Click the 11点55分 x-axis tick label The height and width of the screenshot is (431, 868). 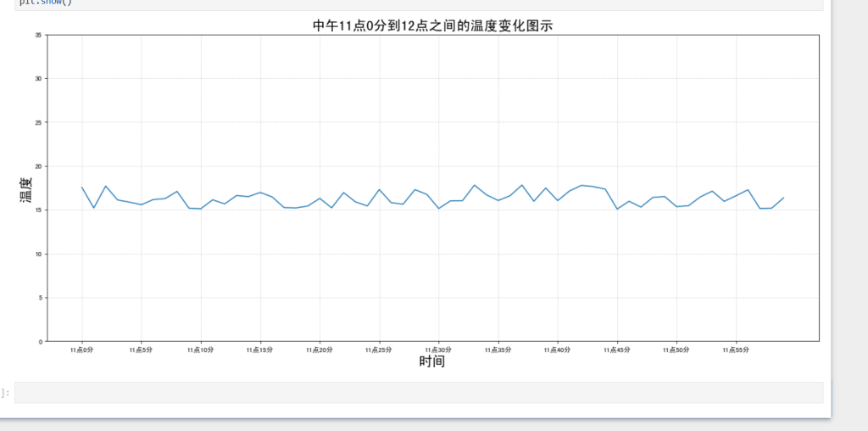(736, 350)
